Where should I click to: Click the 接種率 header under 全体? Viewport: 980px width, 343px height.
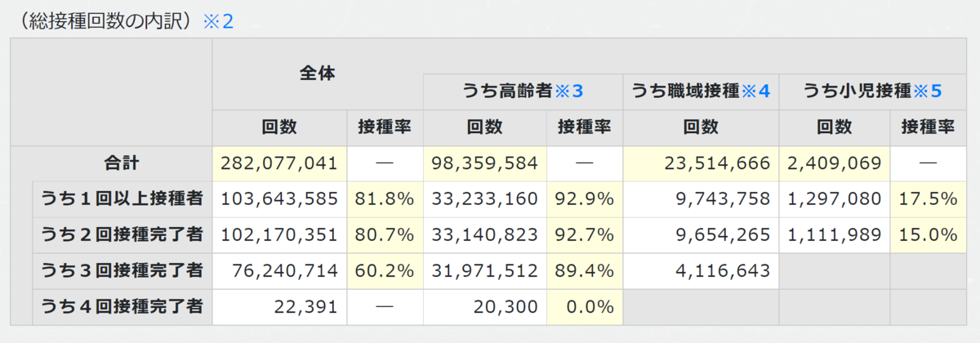click(385, 127)
